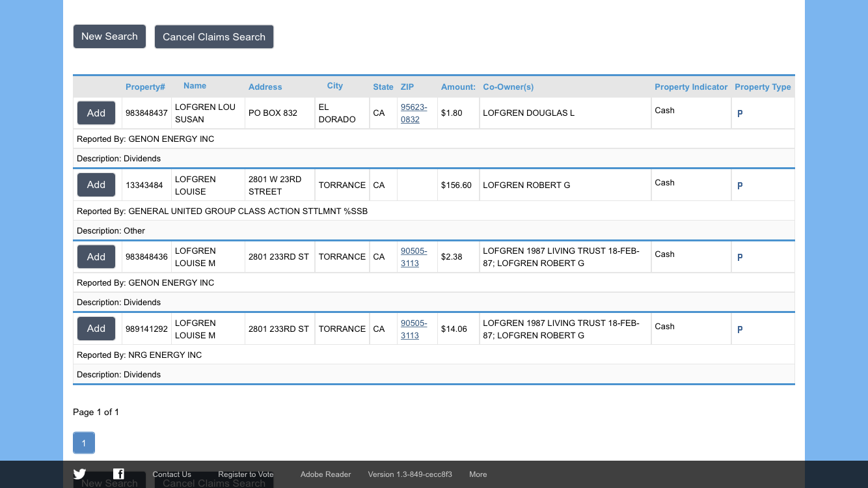Click top Cancel Claims Search button
The width and height of the screenshot is (868, 488).
214,37
